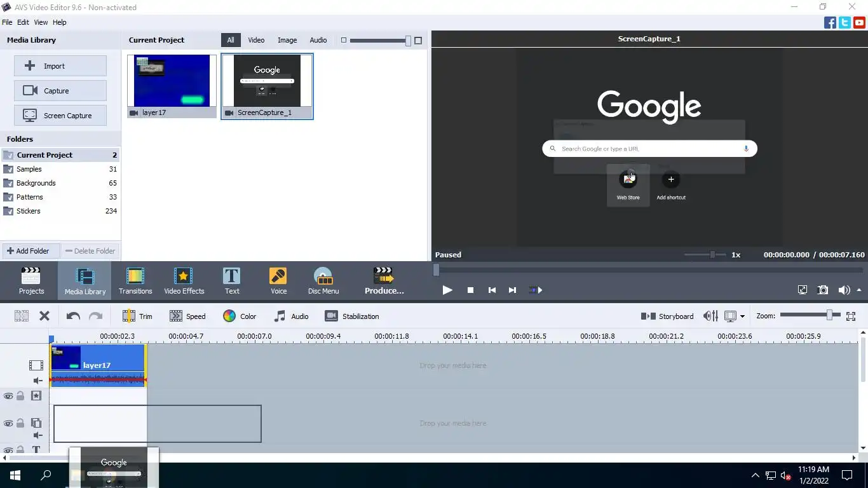This screenshot has height=488, width=868.
Task: Click the split clip icon in timeline toolbar
Action: pos(22,316)
